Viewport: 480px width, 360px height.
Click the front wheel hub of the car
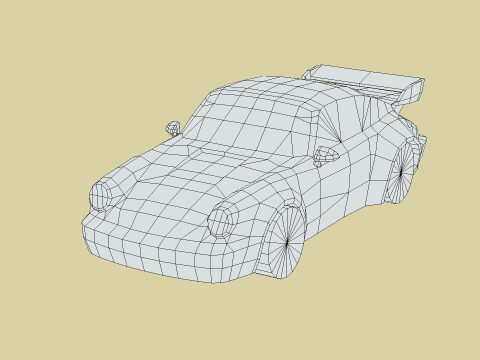coord(287,242)
